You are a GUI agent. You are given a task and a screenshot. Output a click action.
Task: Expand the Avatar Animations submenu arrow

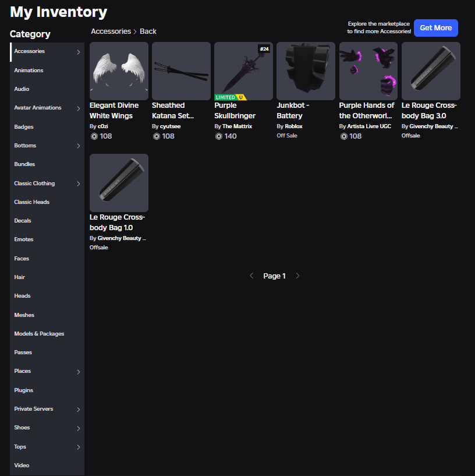click(x=79, y=108)
